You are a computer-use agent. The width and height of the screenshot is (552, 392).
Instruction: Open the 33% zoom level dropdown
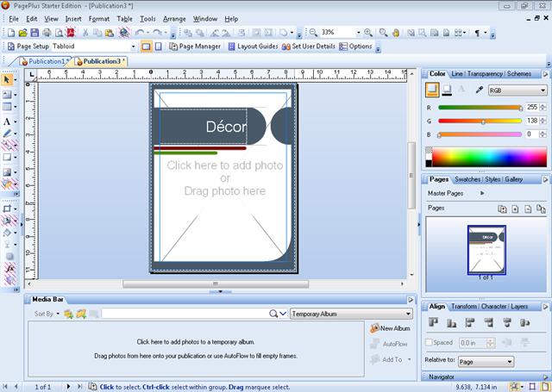[359, 33]
